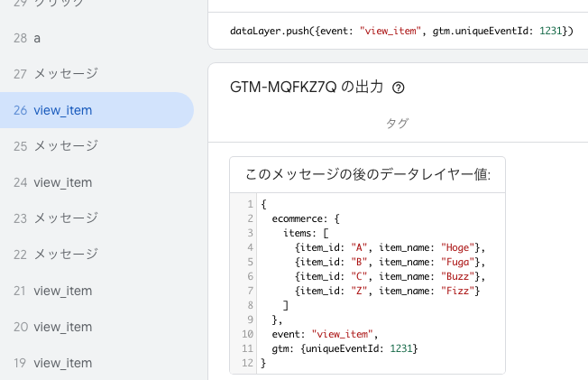Select event 27 メッセージ
Viewport: 588px width, 380px height.
click(x=96, y=74)
